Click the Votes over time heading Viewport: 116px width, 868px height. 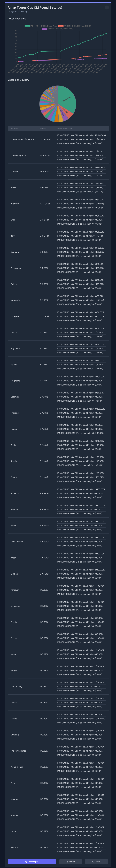coord(17,19)
